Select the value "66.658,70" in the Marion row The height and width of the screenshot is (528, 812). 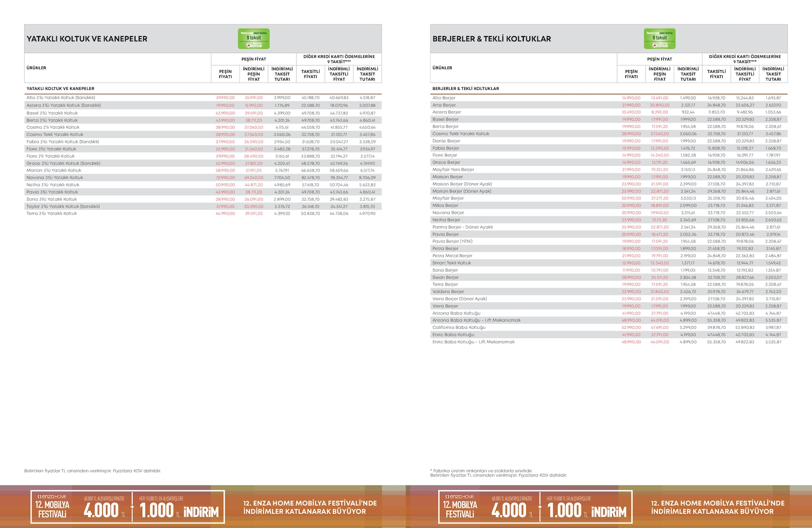(x=311, y=171)
